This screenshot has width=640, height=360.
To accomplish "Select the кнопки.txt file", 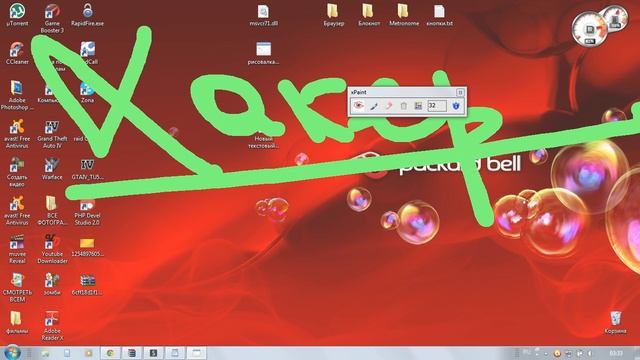I will 439,15.
